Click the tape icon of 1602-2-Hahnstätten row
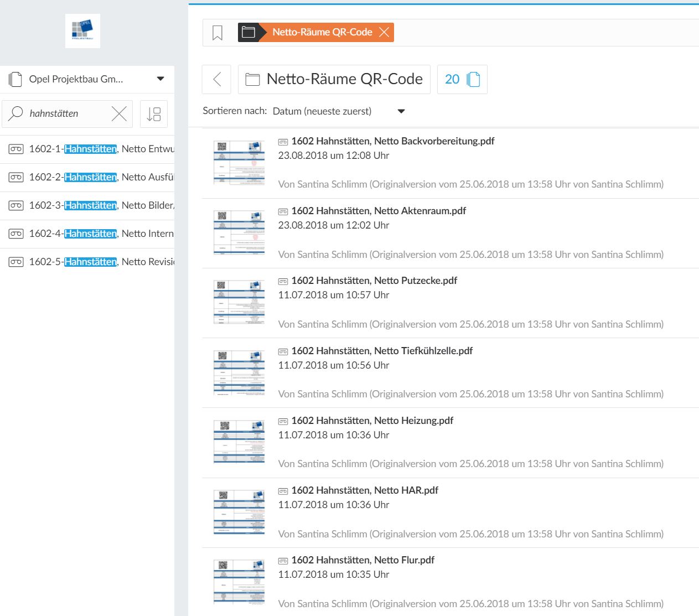The height and width of the screenshot is (616, 699). coord(16,177)
